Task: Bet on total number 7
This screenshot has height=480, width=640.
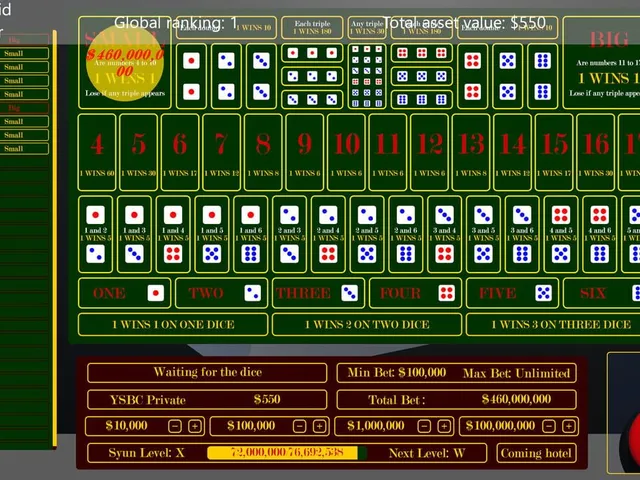Action: click(x=222, y=152)
